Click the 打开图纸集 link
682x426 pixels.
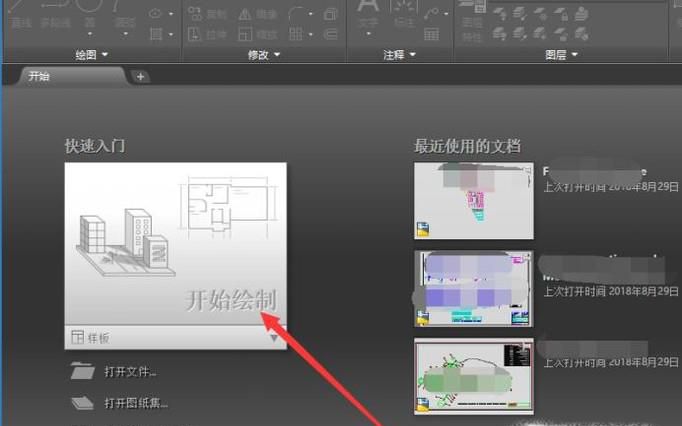[x=136, y=404]
